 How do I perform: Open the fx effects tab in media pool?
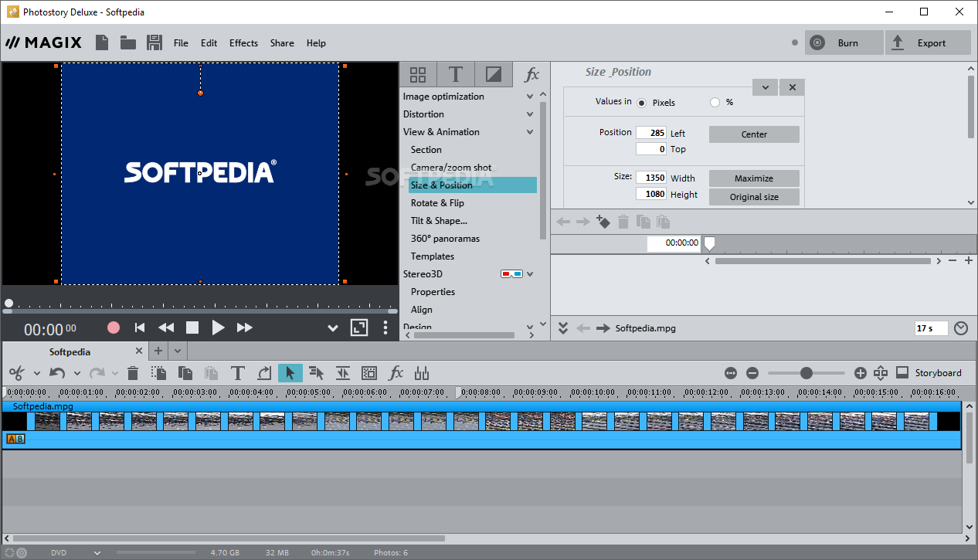tap(531, 74)
